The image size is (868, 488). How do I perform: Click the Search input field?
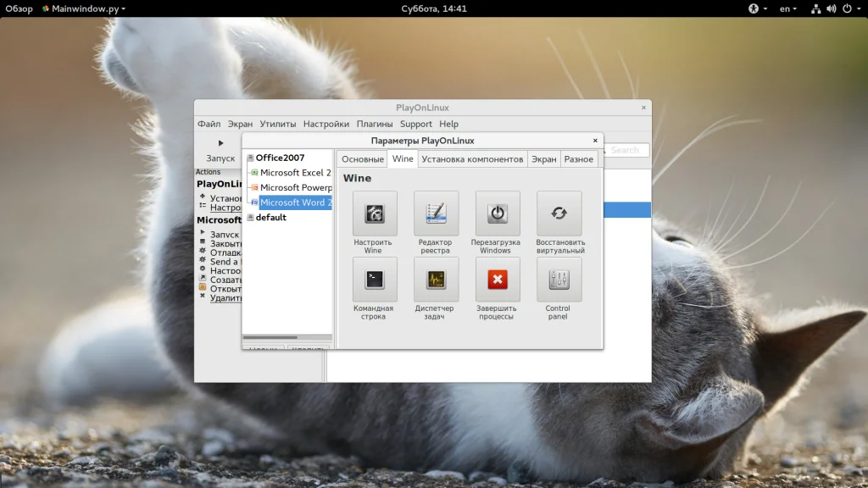pos(627,150)
